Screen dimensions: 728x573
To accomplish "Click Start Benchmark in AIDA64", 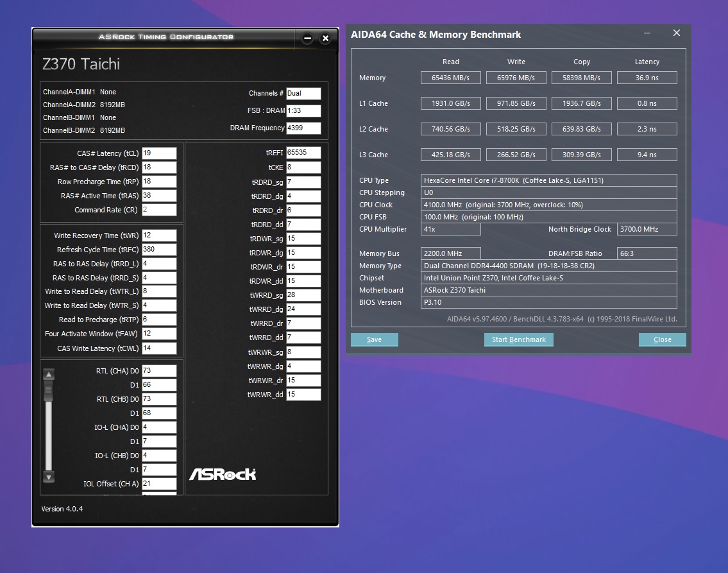I will [x=519, y=339].
